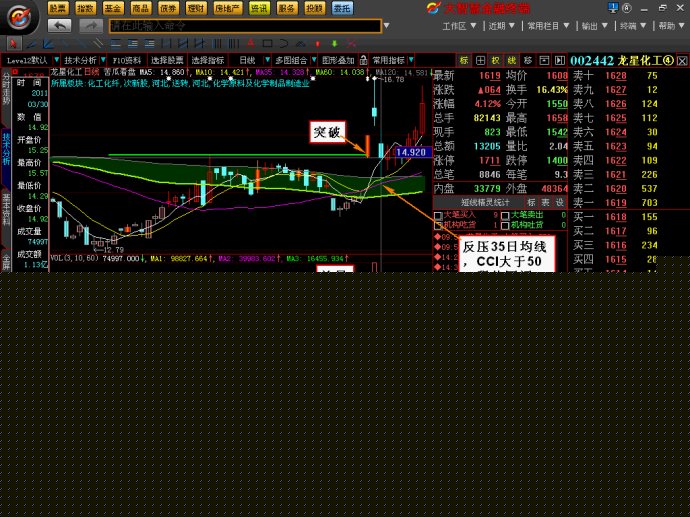Screen dimensions: 690x517
Task: Toggle the 机构吃货 checkbox
Action: point(438,225)
